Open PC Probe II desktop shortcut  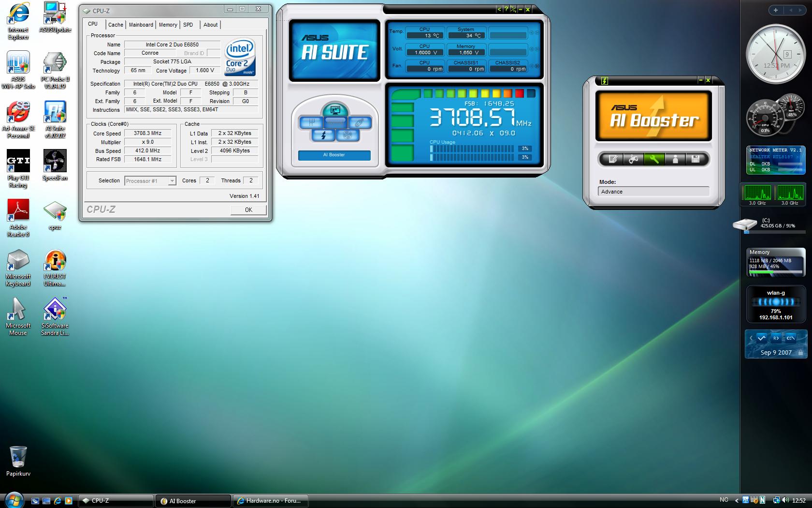click(x=55, y=70)
